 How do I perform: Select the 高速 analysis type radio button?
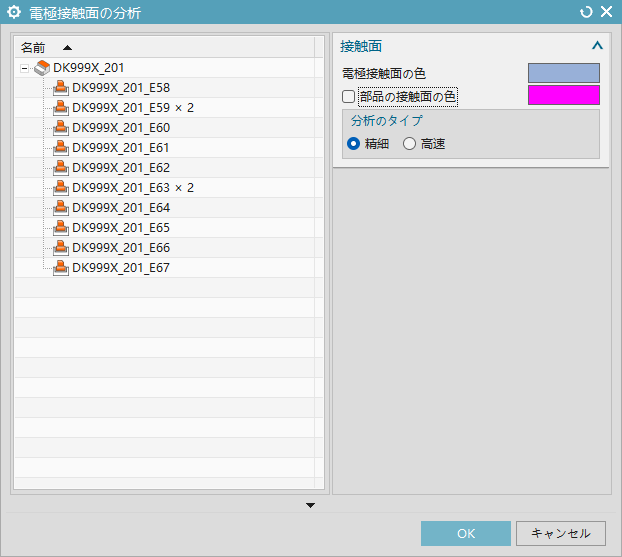pyautogui.click(x=409, y=144)
